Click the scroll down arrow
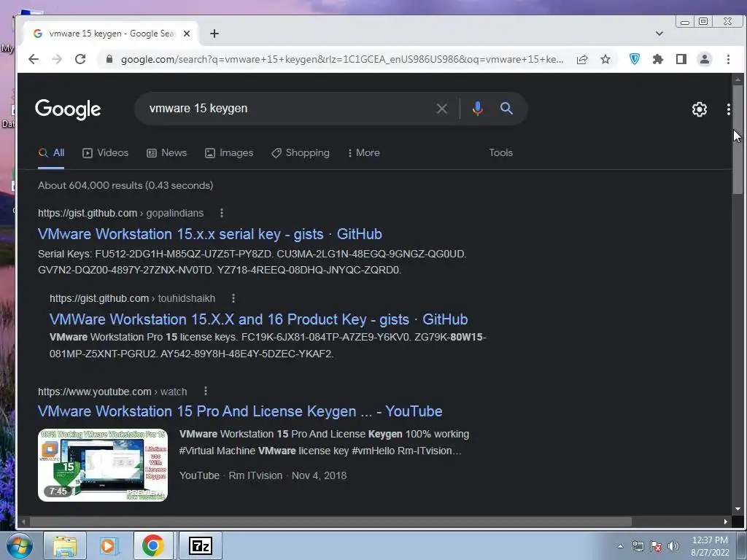 point(738,509)
